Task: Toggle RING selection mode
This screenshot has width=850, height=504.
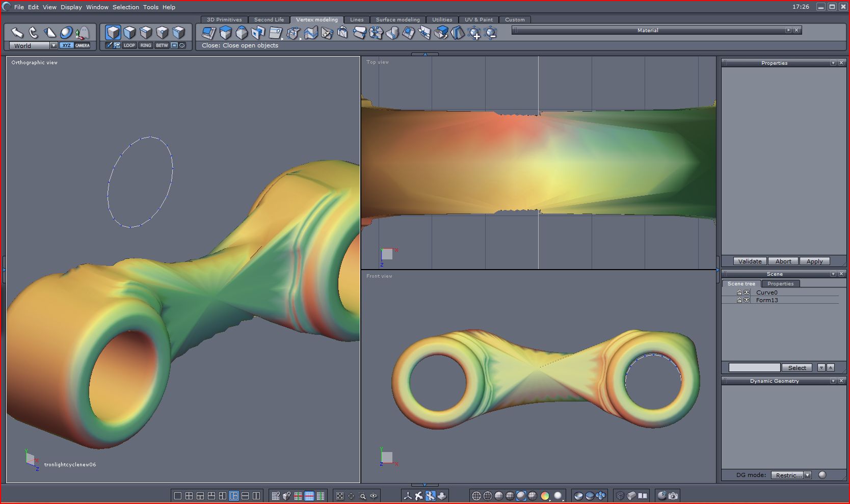Action: pos(146,45)
